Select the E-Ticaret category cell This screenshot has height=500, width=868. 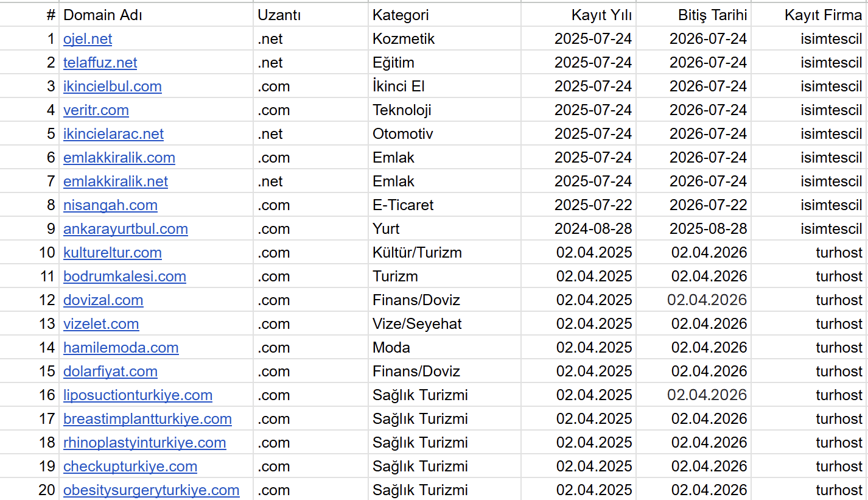click(445, 205)
